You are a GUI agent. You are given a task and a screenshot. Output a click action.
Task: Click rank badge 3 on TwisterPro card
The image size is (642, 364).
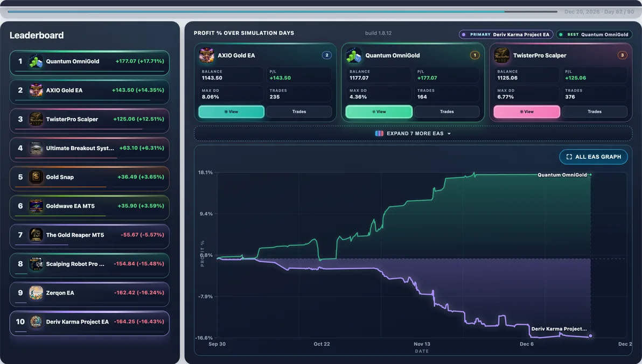click(x=623, y=55)
